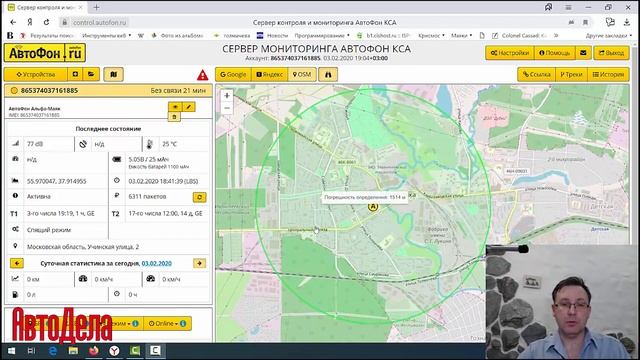Click the envelope messages icon
The width and height of the screenshot is (640, 360).
(x=583, y=53)
